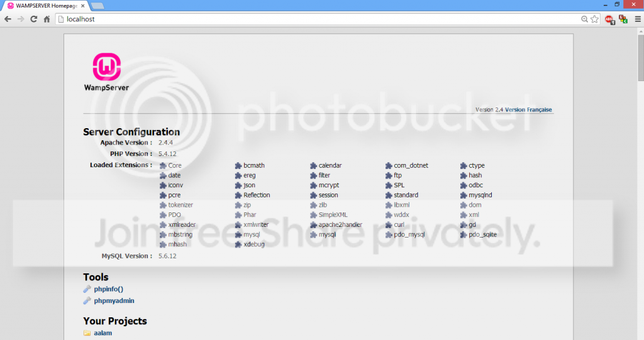Click the ftp extension name

(x=397, y=175)
